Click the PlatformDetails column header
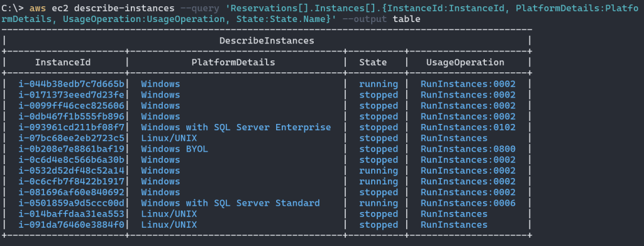 [233, 62]
